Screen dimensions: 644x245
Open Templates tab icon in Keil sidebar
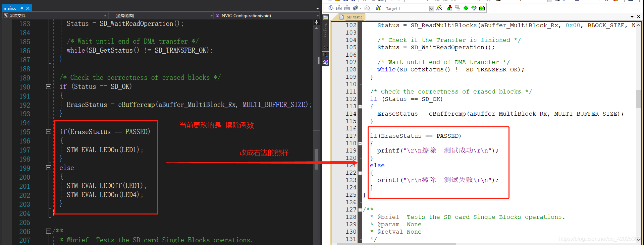(325, 55)
